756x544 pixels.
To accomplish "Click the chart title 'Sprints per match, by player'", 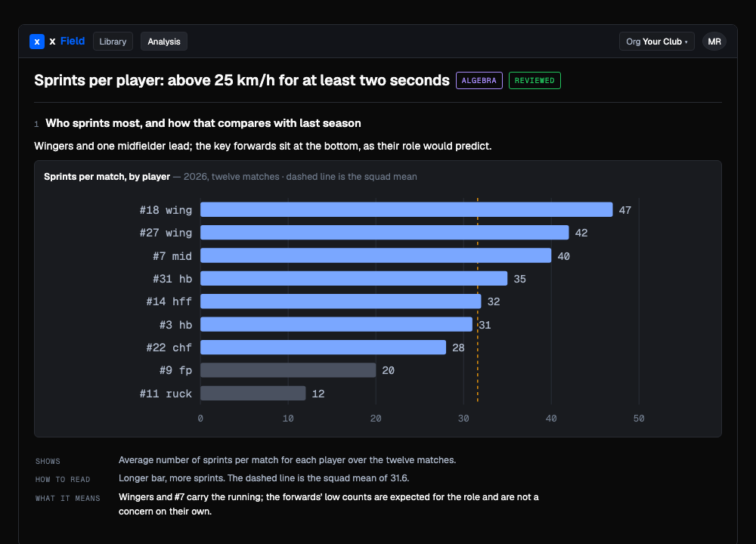I will coord(107,177).
